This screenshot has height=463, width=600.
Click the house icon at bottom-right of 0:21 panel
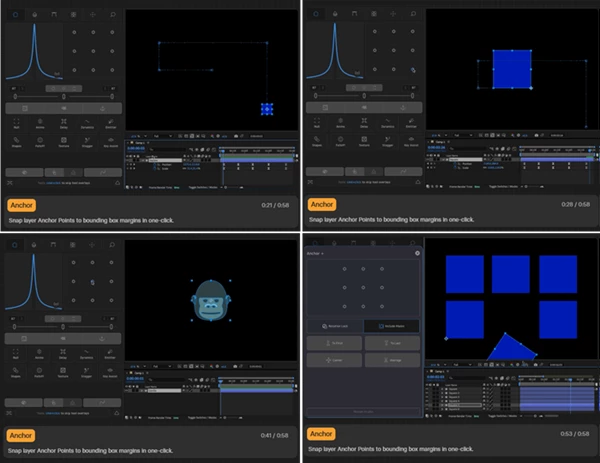117,183
